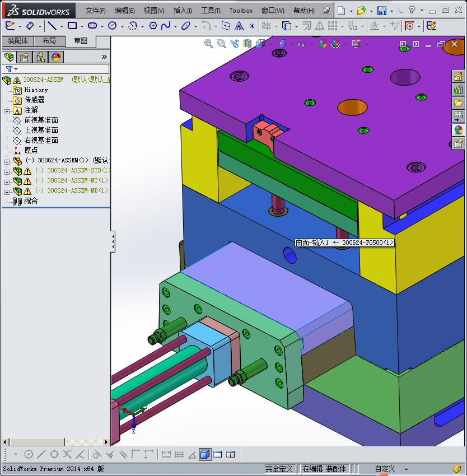Click the horizontal scrollbar under the tree
The height and width of the screenshot is (476, 467).
[56, 442]
